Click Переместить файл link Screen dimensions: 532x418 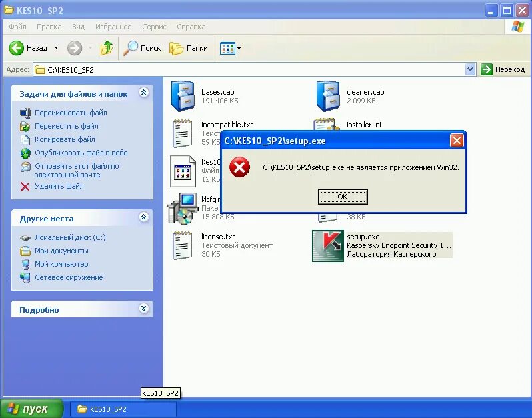[x=67, y=126]
